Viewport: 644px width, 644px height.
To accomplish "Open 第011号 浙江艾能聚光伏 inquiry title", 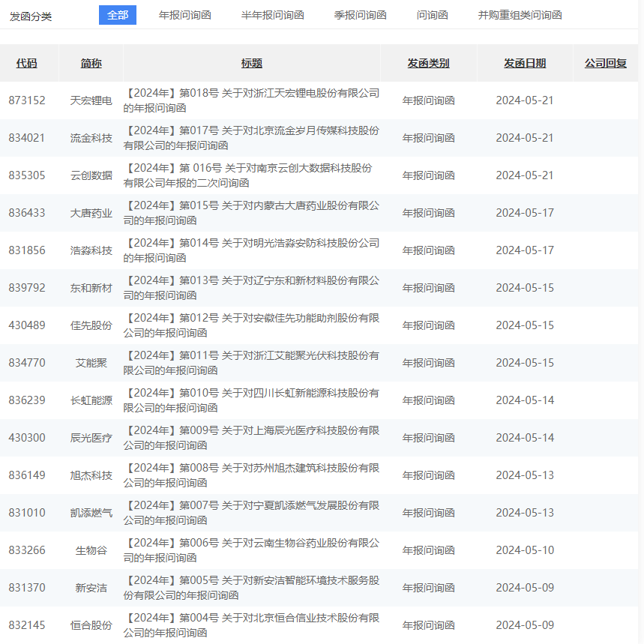I will coord(251,363).
